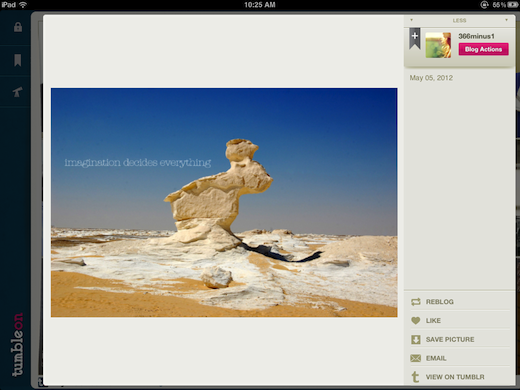Tap the heart like icon
The image size is (520, 390).
[416, 320]
